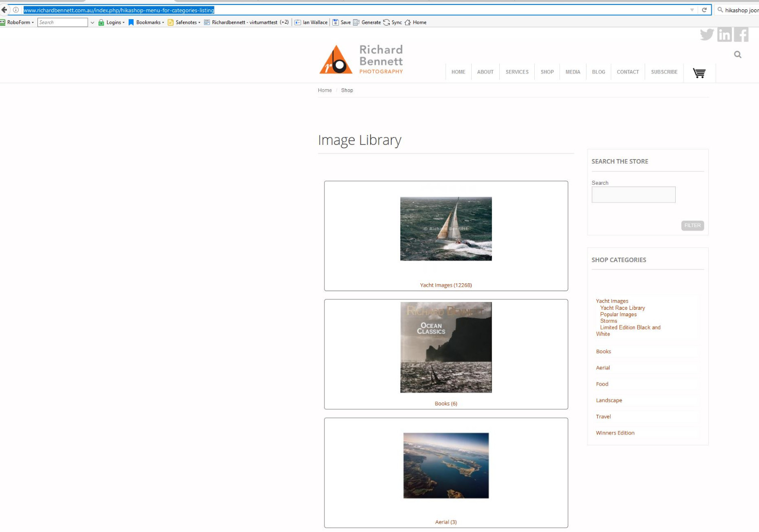Image resolution: width=759 pixels, height=532 pixels.
Task: Open the RoboForm Logins dropdown
Action: pos(111,22)
